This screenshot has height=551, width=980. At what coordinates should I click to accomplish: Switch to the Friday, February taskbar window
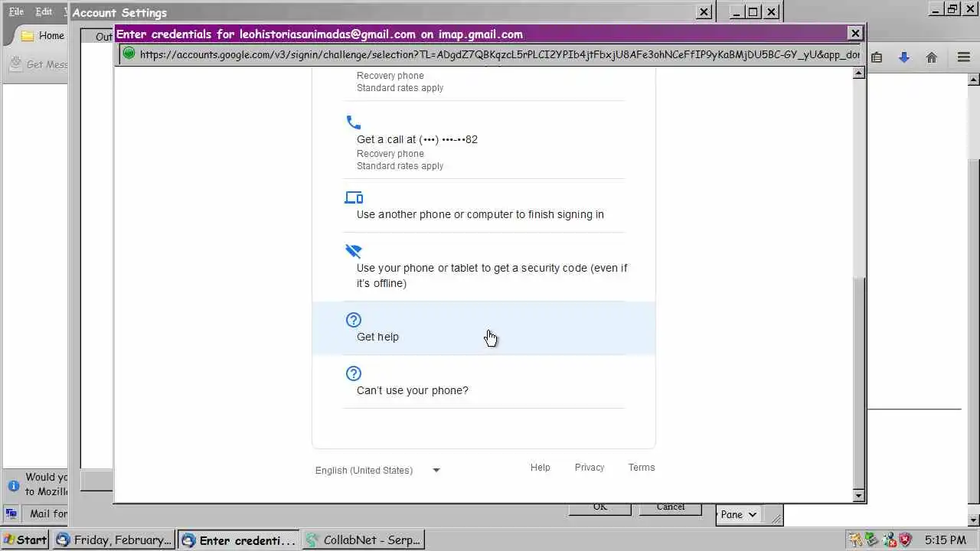pos(114,540)
